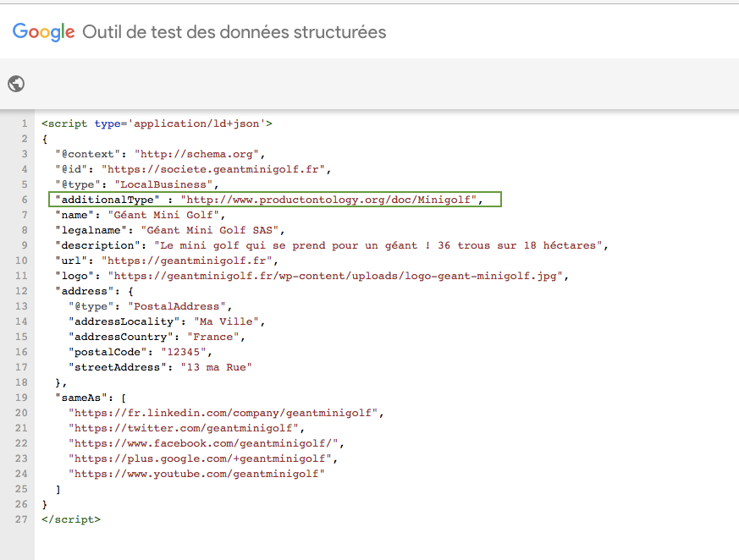Click the Google logo

click(x=42, y=31)
